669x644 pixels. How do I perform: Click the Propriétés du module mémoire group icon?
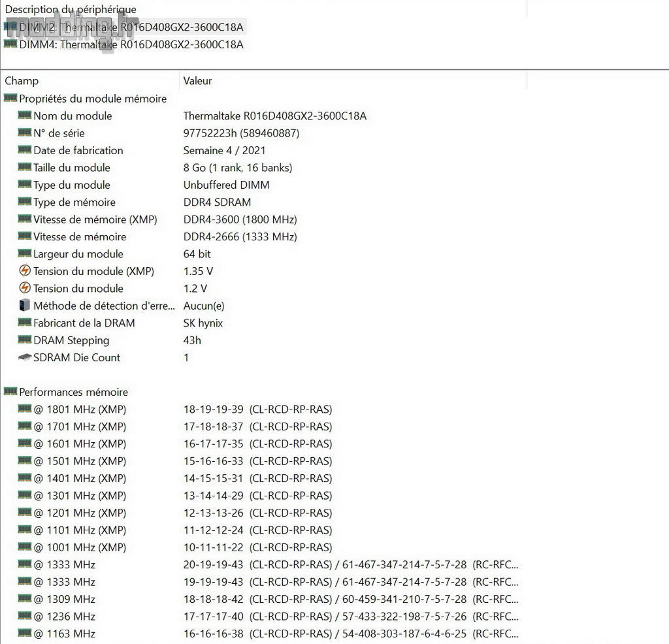10,98
